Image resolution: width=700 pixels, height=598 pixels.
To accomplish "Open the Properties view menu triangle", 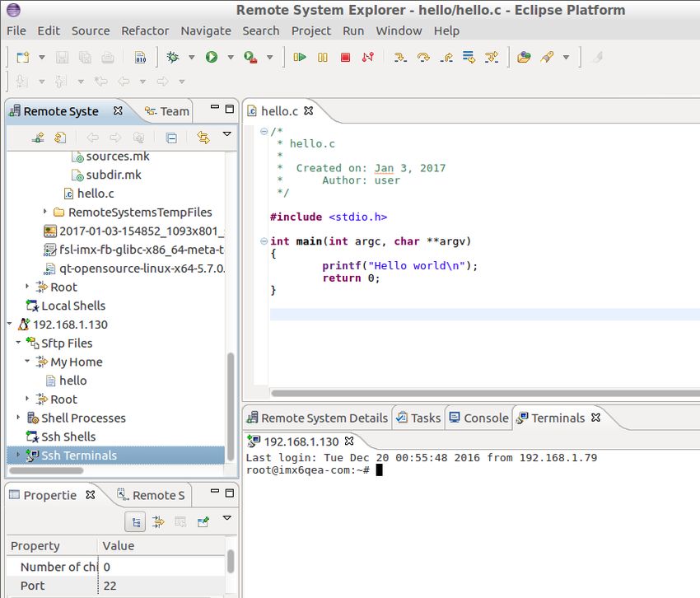I will pyautogui.click(x=226, y=518).
